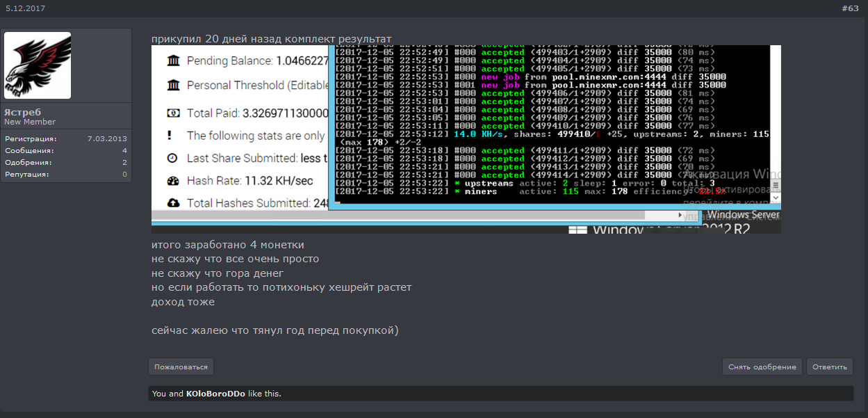Click the Hash Rate gauge icon

click(x=174, y=181)
